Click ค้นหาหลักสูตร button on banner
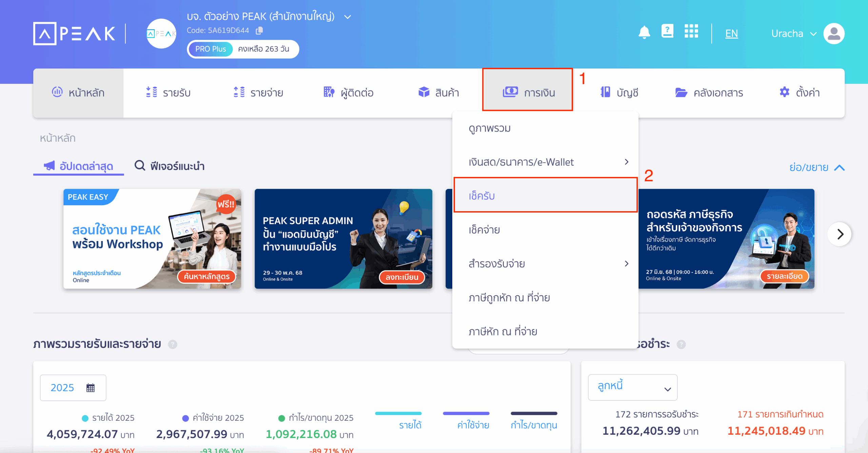The image size is (868, 453). click(x=207, y=276)
